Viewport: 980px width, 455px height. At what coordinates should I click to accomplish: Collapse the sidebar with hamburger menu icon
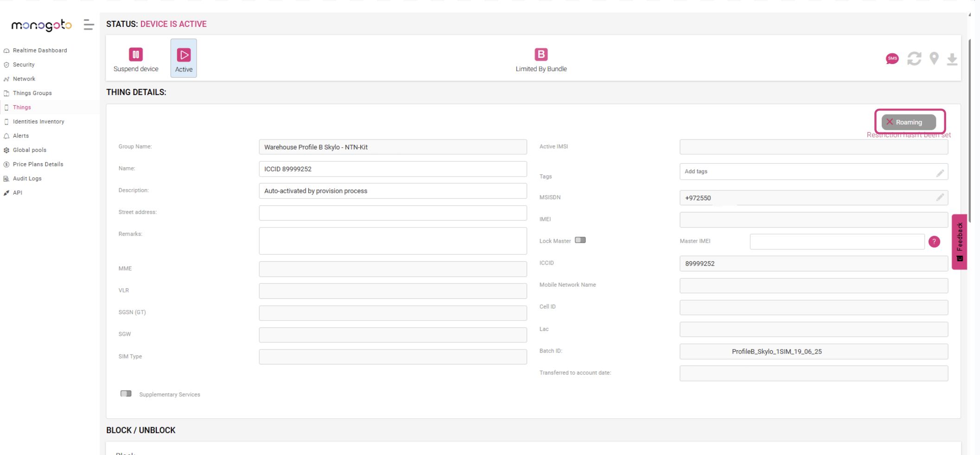[x=89, y=25]
